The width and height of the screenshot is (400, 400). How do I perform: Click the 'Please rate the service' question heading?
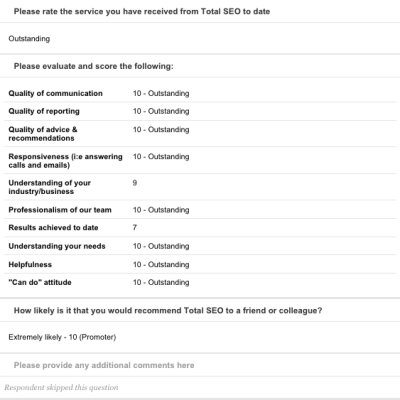(142, 12)
